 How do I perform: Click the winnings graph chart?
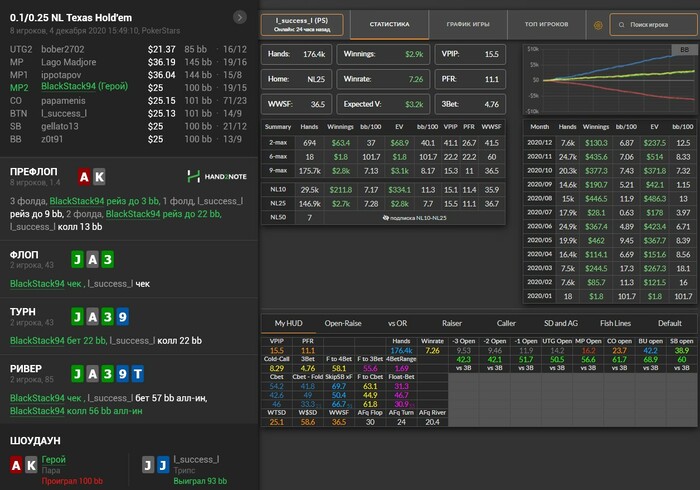pyautogui.click(x=609, y=79)
